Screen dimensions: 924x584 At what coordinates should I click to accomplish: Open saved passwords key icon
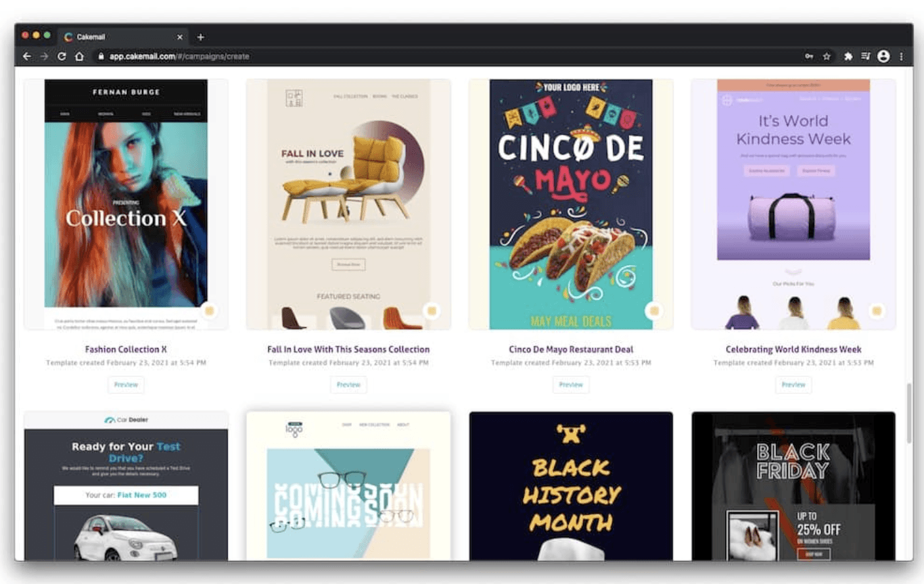click(x=809, y=57)
